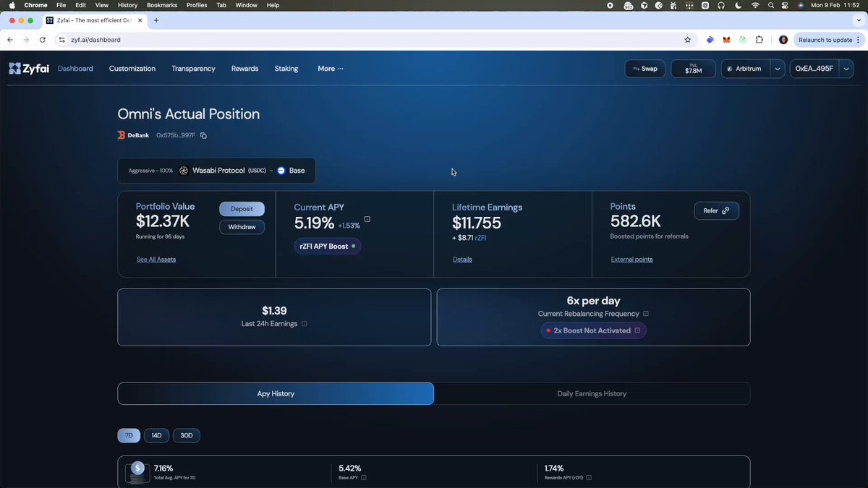Image resolution: width=868 pixels, height=488 pixels.
Task: Click the Wasabi Protocol icon
Action: (x=184, y=170)
